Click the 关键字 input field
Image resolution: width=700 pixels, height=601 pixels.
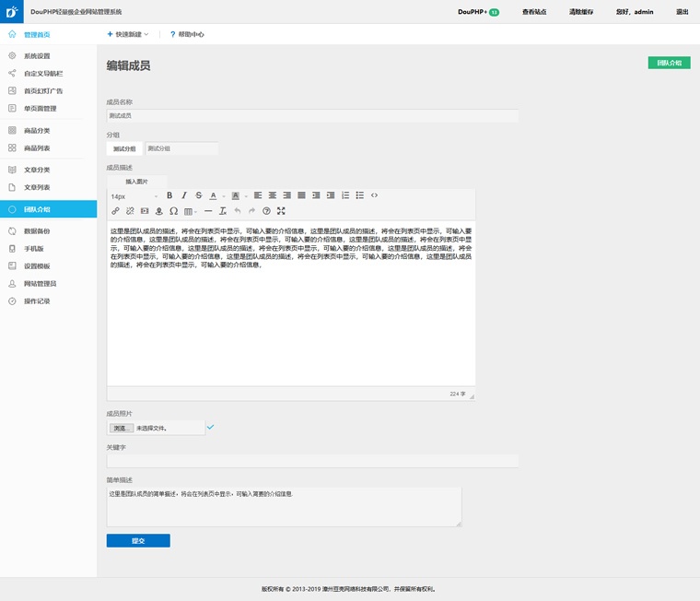(312, 461)
